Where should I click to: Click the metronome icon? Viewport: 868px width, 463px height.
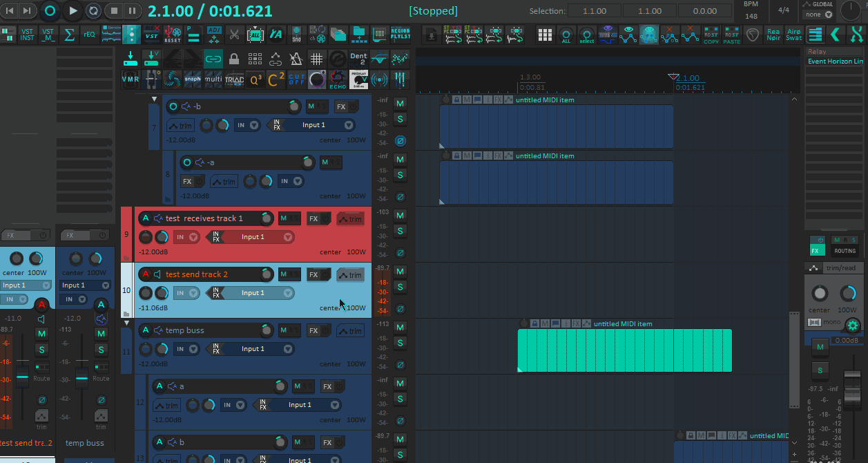click(296, 59)
